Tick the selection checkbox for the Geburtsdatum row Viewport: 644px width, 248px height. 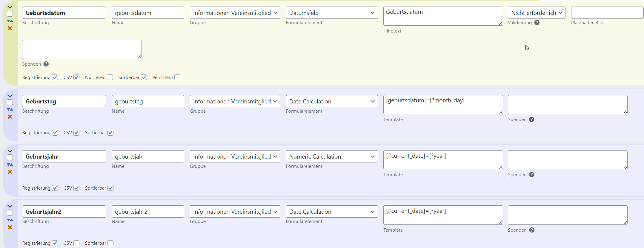coord(10,14)
